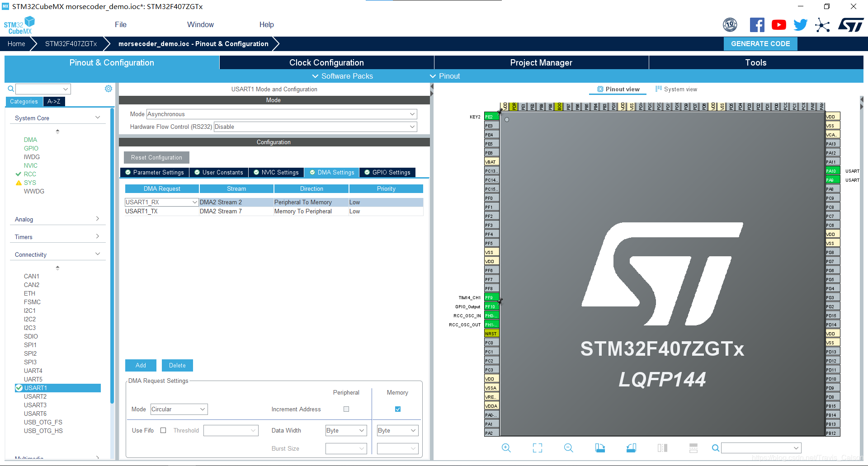Rotate chip counter-clockwise icon
868x466 pixels.
631,448
